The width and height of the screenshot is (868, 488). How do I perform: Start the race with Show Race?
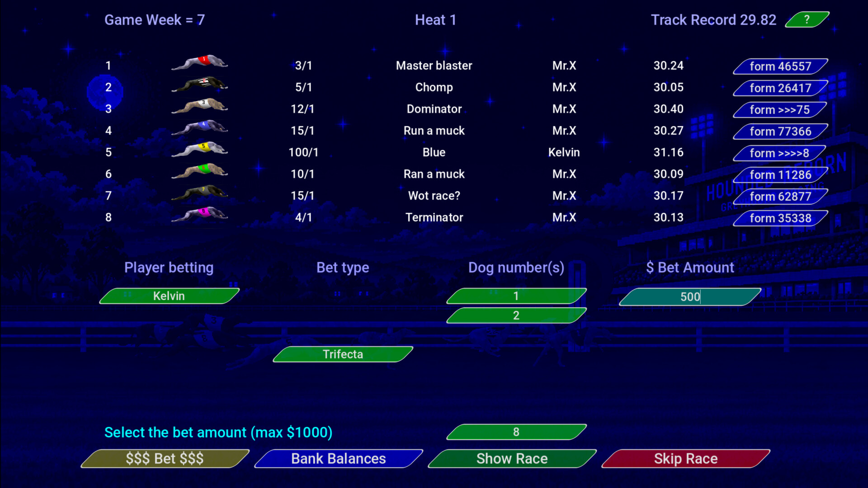coord(512,459)
